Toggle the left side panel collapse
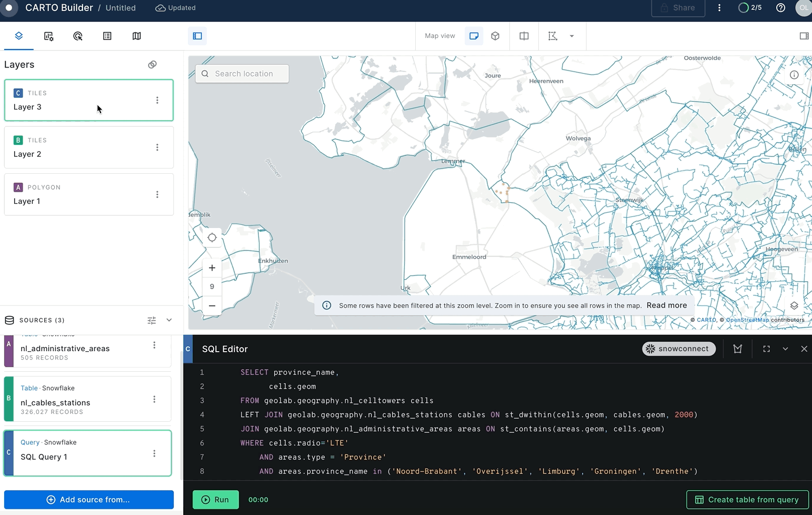Image resolution: width=812 pixels, height=515 pixels. (x=197, y=36)
